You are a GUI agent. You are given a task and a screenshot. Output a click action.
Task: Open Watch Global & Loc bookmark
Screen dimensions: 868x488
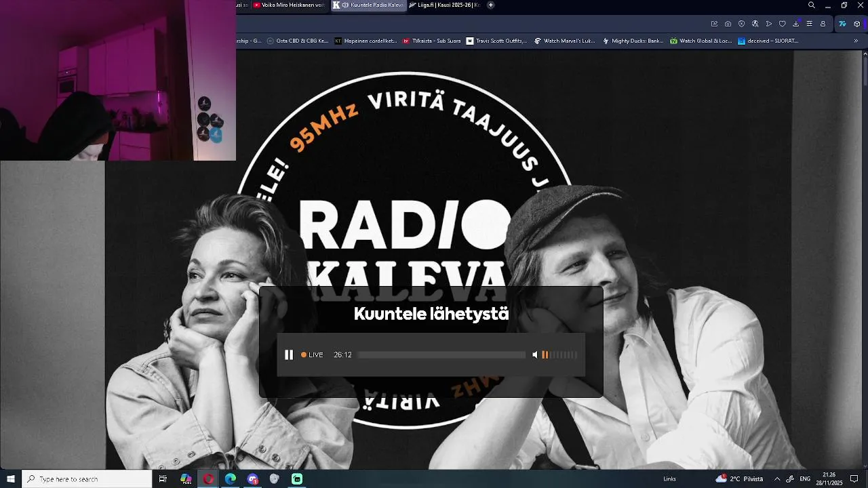(701, 41)
